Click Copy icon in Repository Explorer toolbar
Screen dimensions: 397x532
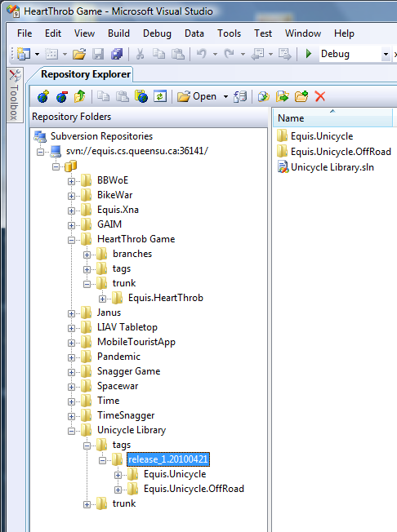click(x=103, y=97)
